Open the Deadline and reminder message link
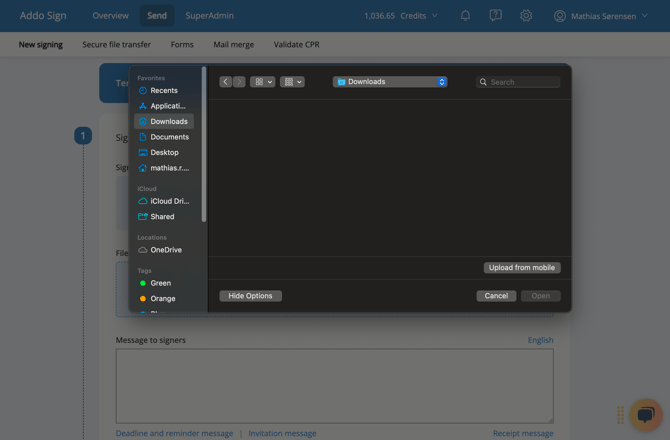 coord(174,433)
